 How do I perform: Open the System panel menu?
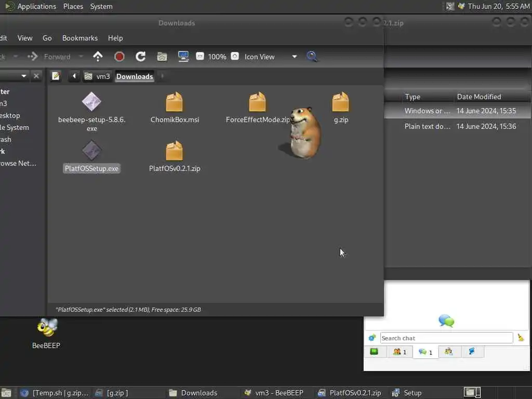[101, 6]
